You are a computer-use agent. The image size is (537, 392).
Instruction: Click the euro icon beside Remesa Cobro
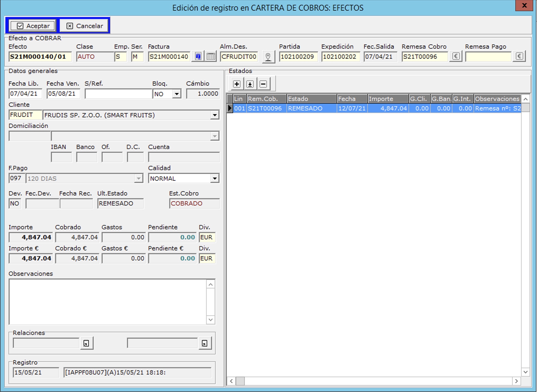pyautogui.click(x=456, y=56)
